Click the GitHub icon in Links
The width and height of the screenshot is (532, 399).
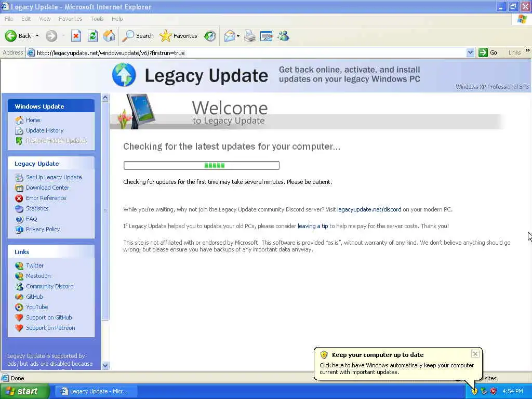[19, 297]
